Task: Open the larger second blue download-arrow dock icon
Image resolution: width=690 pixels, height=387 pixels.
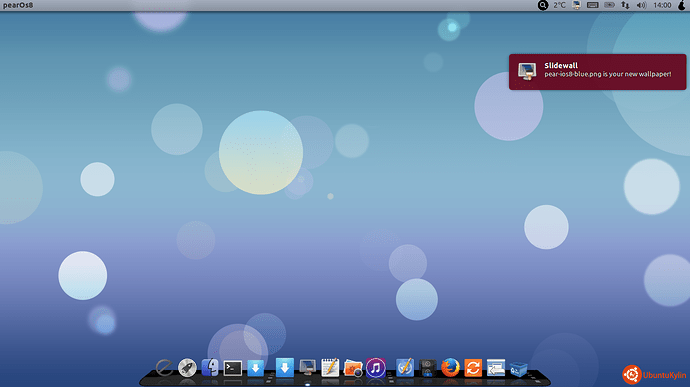Action: click(285, 367)
